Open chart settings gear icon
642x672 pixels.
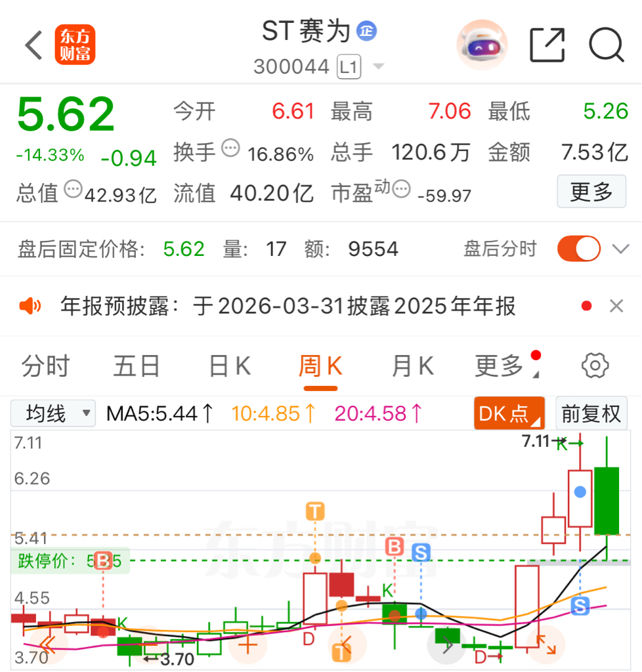pos(595,366)
